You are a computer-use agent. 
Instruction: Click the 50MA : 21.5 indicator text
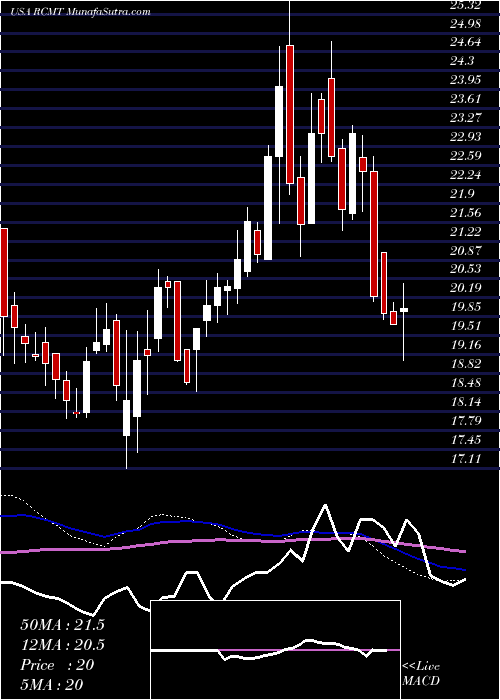pyautogui.click(x=62, y=625)
